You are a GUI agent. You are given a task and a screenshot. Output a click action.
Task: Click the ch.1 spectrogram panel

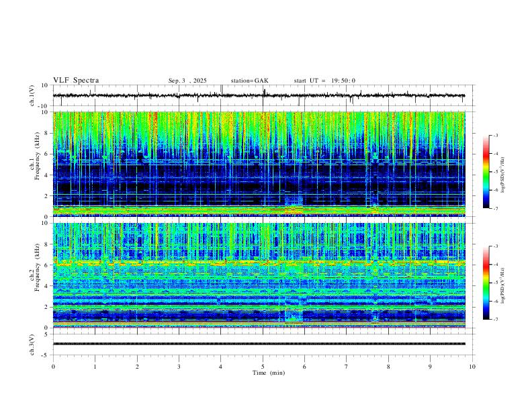tap(259, 164)
